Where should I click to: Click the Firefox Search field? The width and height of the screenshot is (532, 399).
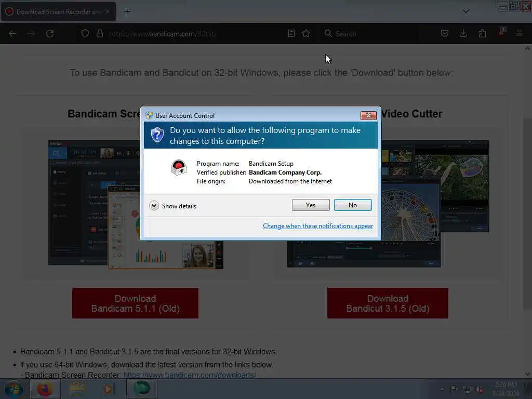[x=370, y=34]
